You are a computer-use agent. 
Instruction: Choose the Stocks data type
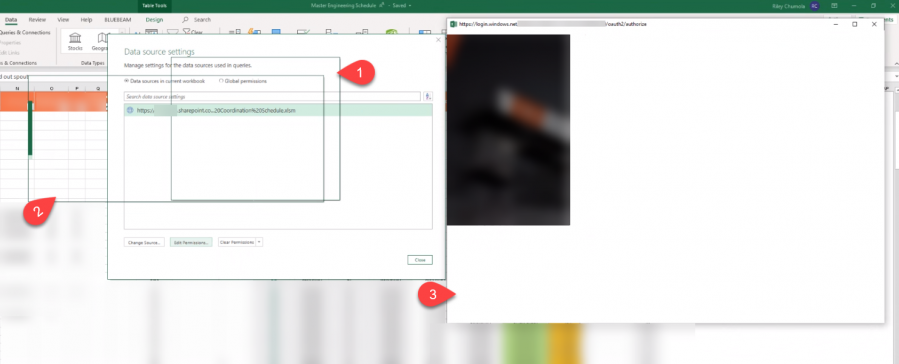(75, 41)
